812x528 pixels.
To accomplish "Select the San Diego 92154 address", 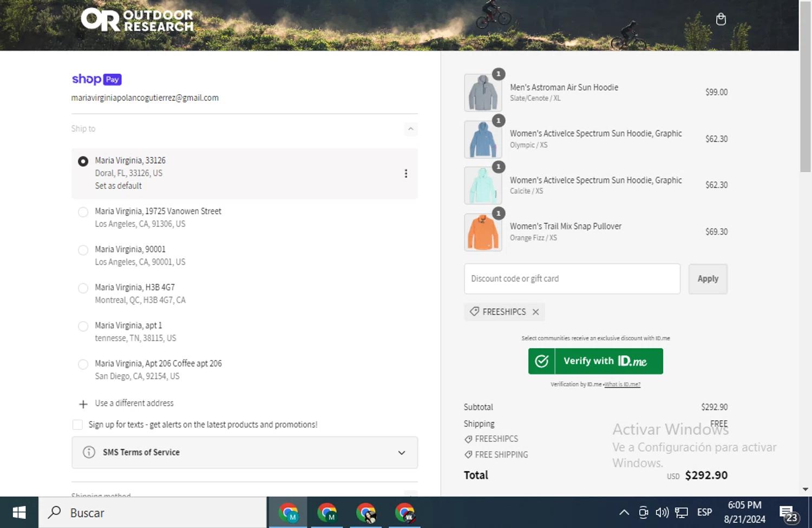I will [x=83, y=364].
